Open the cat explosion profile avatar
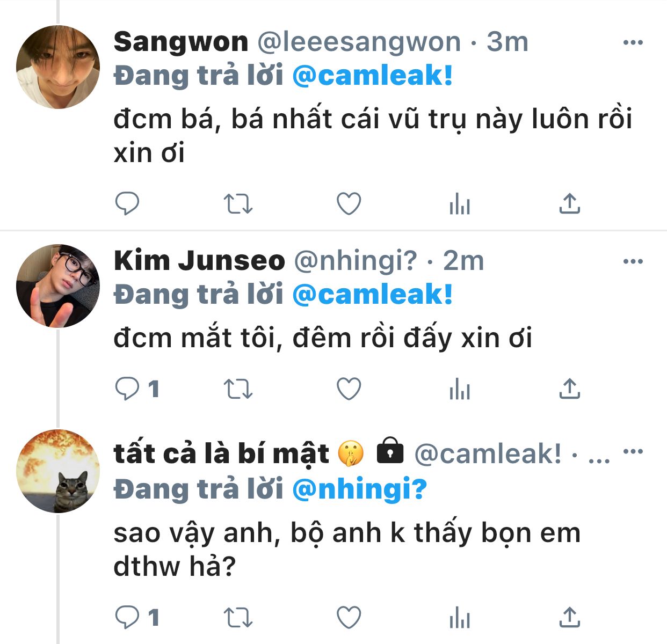This screenshot has width=667, height=644. (x=58, y=471)
